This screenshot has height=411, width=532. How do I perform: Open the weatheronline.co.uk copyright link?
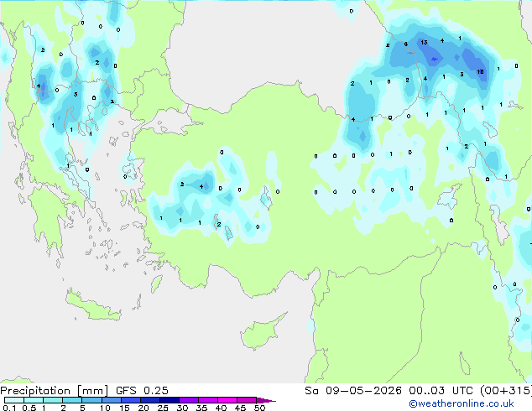tap(462, 403)
